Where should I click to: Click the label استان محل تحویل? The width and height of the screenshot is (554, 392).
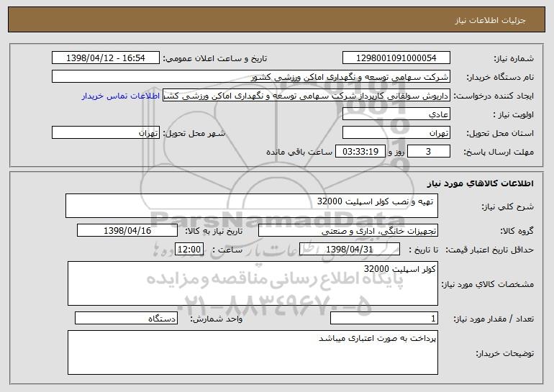pyautogui.click(x=500, y=134)
